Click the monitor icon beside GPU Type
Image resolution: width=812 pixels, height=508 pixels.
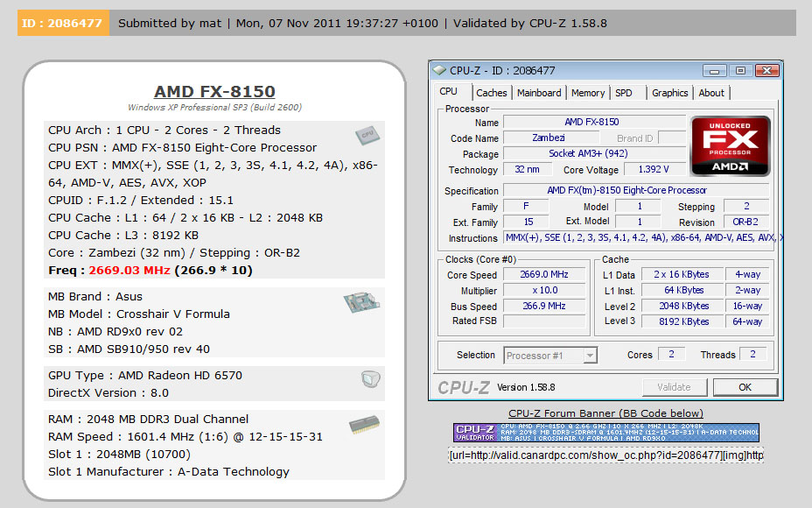371,379
